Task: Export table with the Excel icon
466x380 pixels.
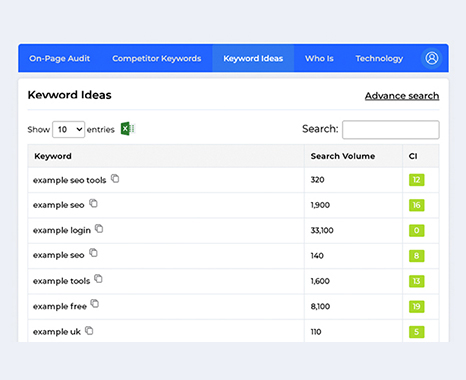Action: (128, 129)
